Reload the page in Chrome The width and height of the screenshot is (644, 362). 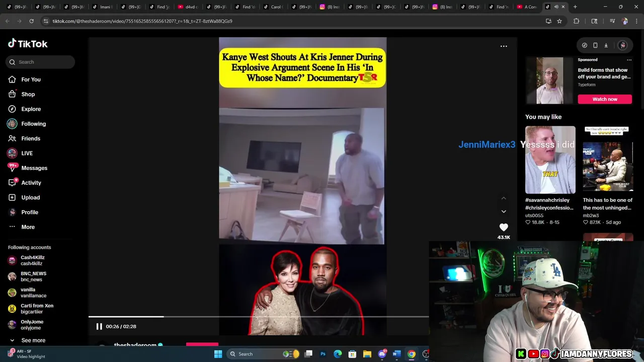pos(31,21)
